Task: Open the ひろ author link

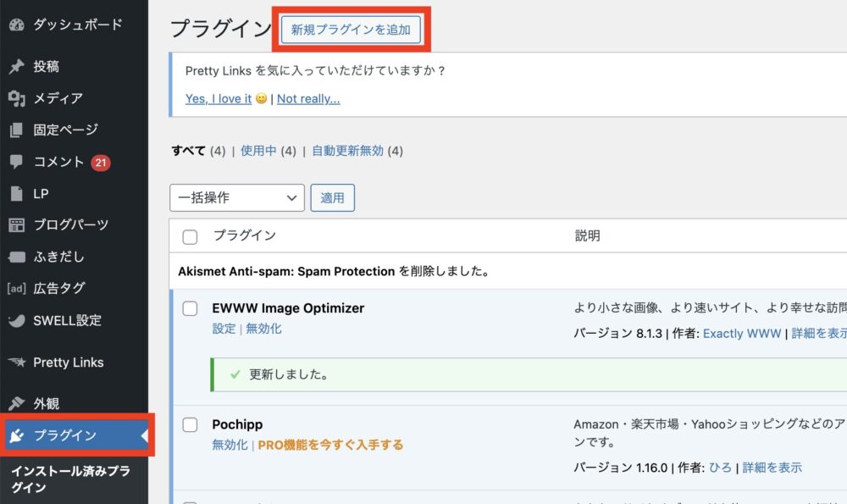Action: click(x=720, y=468)
